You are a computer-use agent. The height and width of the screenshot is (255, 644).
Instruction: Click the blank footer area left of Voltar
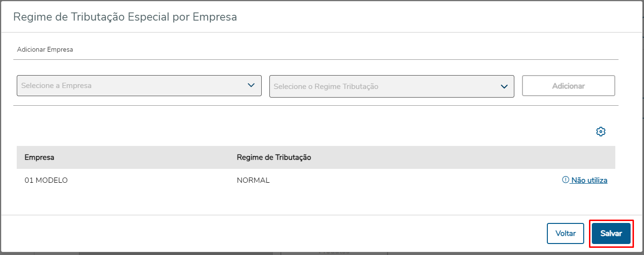point(287,233)
